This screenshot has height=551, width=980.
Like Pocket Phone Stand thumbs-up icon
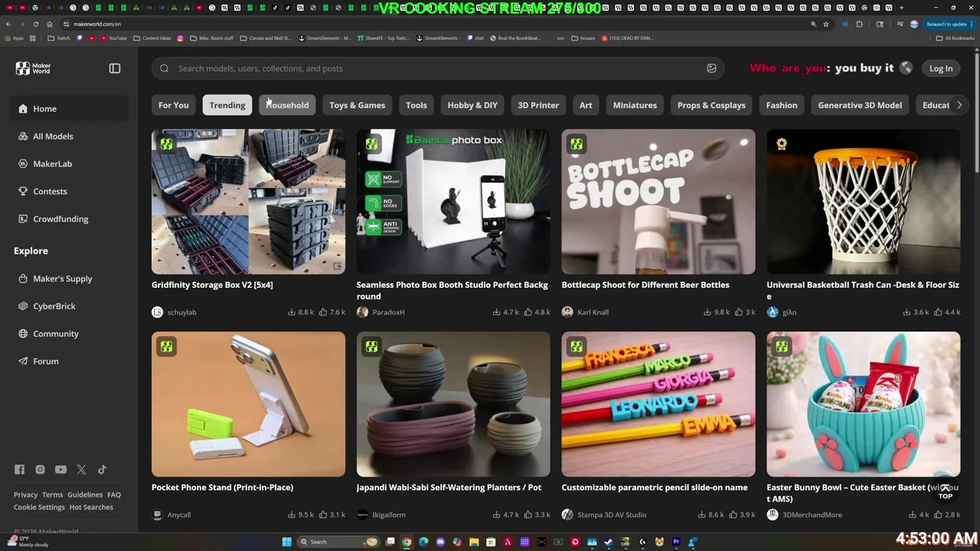pyautogui.click(x=322, y=515)
